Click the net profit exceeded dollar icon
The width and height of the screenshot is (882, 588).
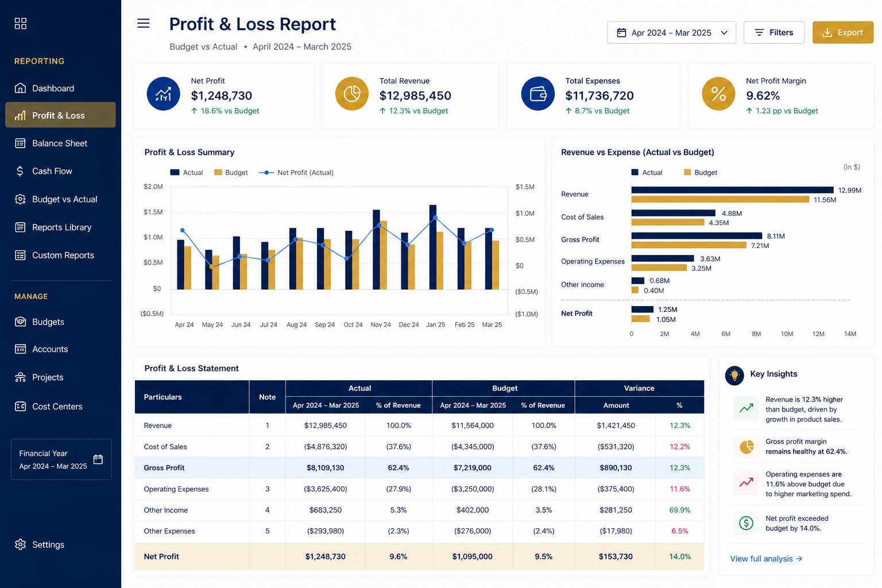coord(746,523)
